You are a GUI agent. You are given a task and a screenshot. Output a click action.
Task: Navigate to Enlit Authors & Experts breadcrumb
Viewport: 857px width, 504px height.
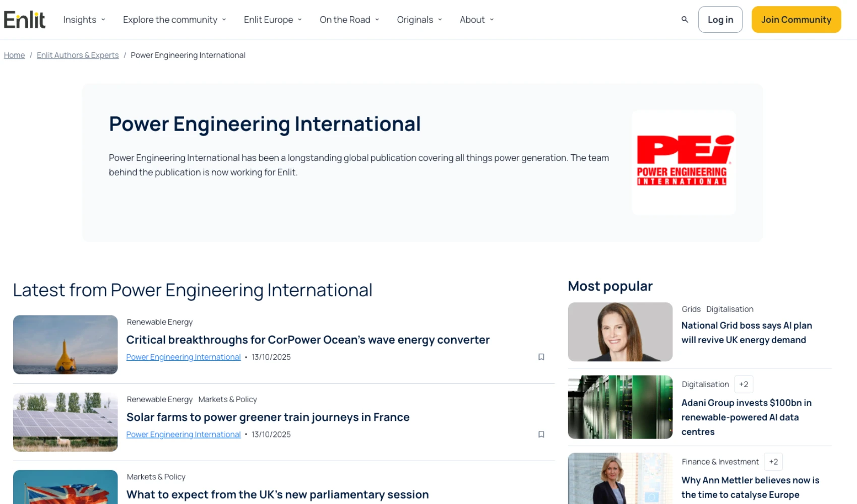point(77,55)
